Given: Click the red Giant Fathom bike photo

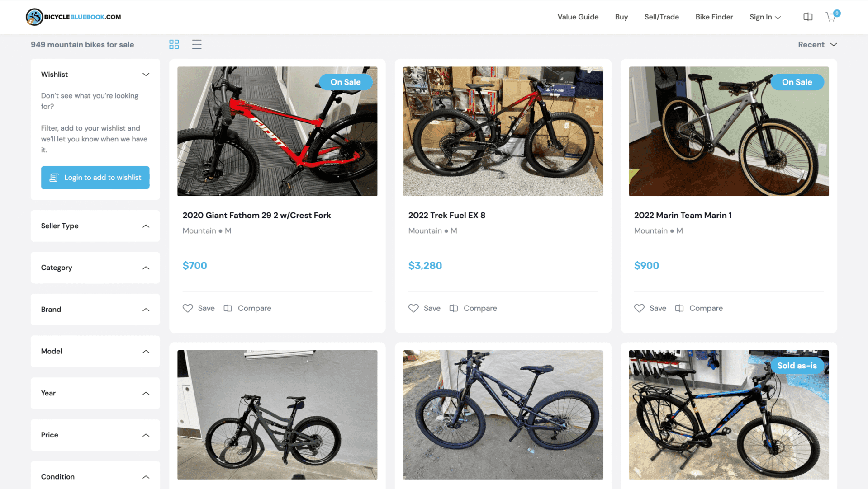Looking at the screenshot, I should [x=277, y=131].
